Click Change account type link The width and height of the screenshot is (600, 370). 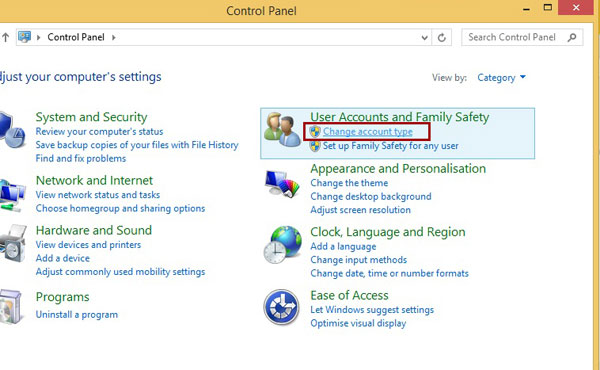[x=368, y=132]
